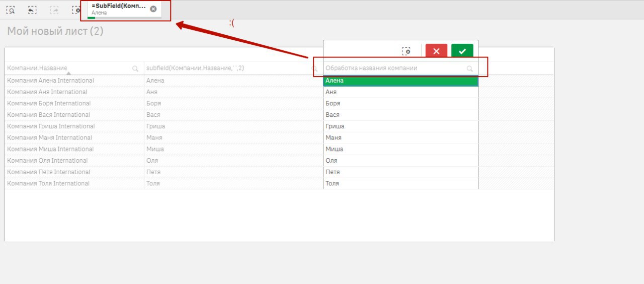Select Вася in the list box
Image resolution: width=644 pixels, height=284 pixels.
click(400, 115)
